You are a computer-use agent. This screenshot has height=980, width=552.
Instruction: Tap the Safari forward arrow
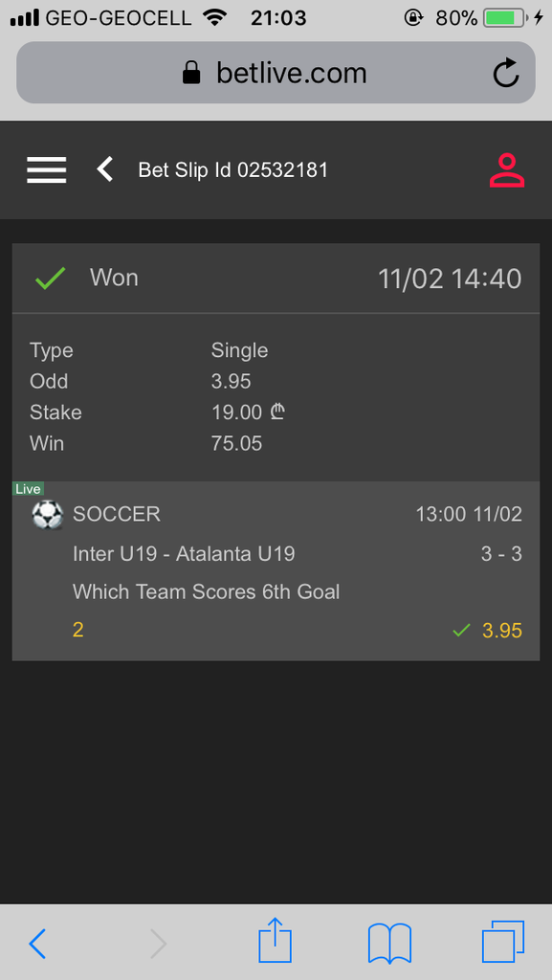(159, 943)
